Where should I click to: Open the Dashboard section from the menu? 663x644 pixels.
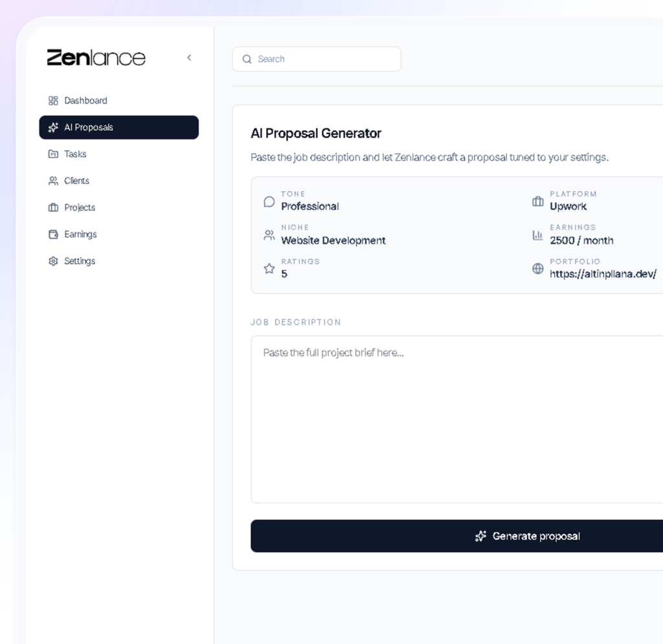click(85, 100)
